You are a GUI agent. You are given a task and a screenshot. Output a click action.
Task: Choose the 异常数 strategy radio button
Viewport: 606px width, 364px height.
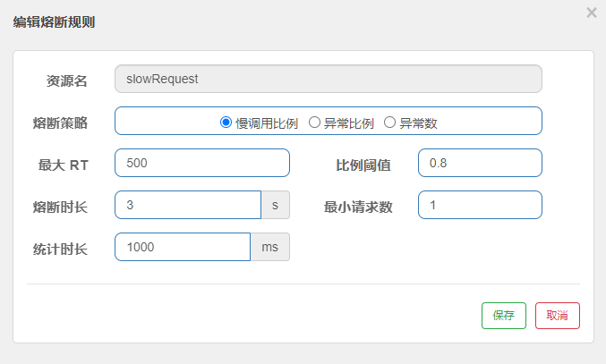coord(390,123)
